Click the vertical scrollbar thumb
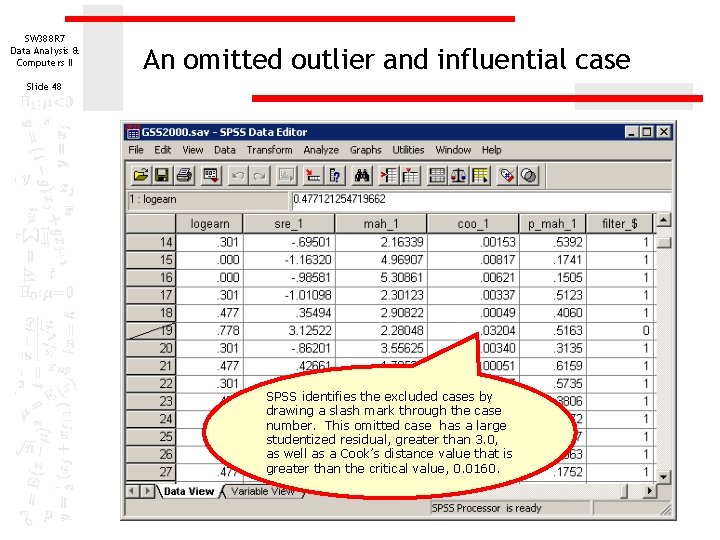The height and width of the screenshot is (540, 720). click(x=664, y=242)
